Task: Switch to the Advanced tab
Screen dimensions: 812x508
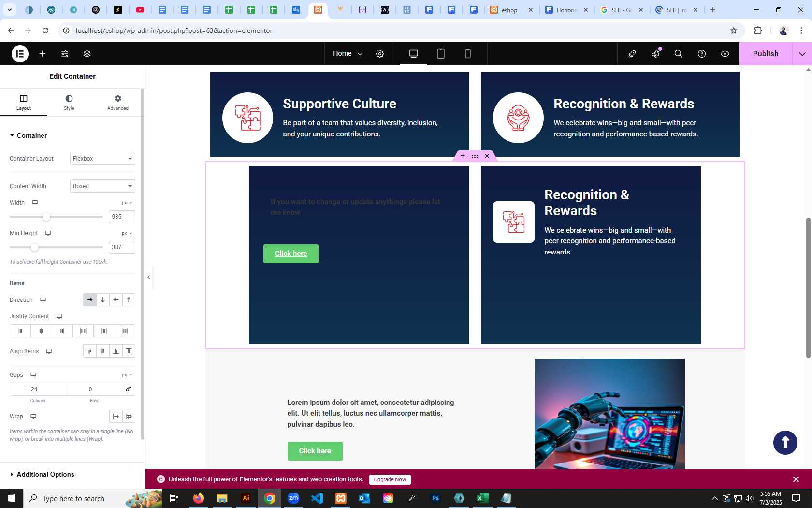Action: (x=118, y=103)
